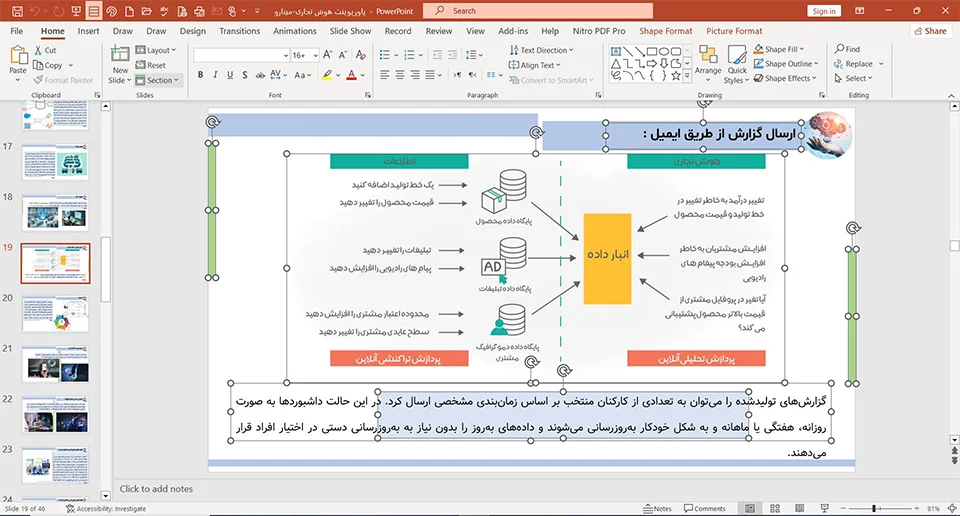Viewport: 960px width, 516px height.
Task: Quick print icon in title bar
Action: coord(199,11)
